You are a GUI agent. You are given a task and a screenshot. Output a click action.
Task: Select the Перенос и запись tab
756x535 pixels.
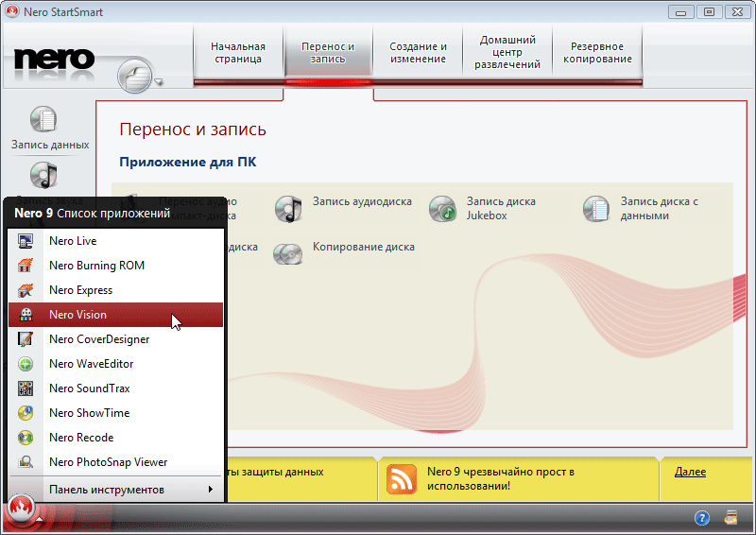point(328,53)
